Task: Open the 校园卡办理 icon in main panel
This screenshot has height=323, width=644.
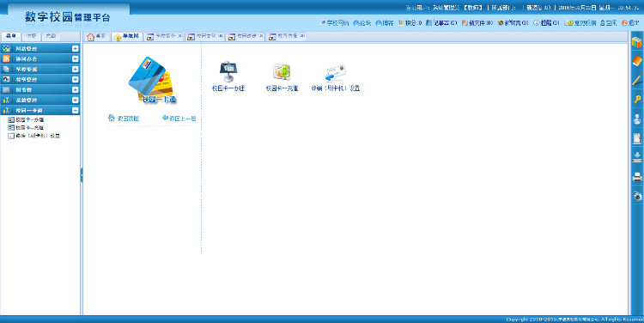Action: [x=228, y=72]
